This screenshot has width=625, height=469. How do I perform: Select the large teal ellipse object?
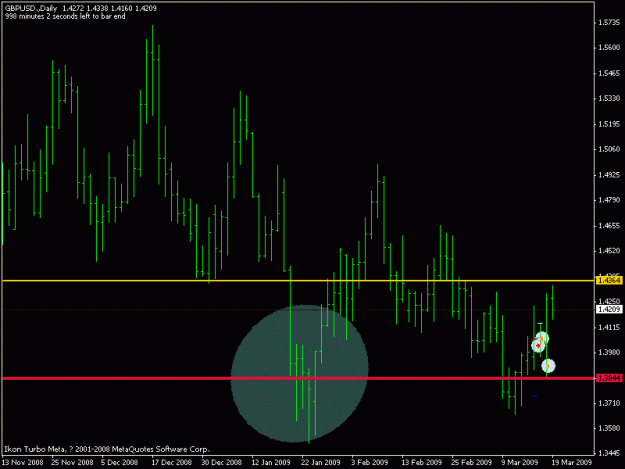299,374
